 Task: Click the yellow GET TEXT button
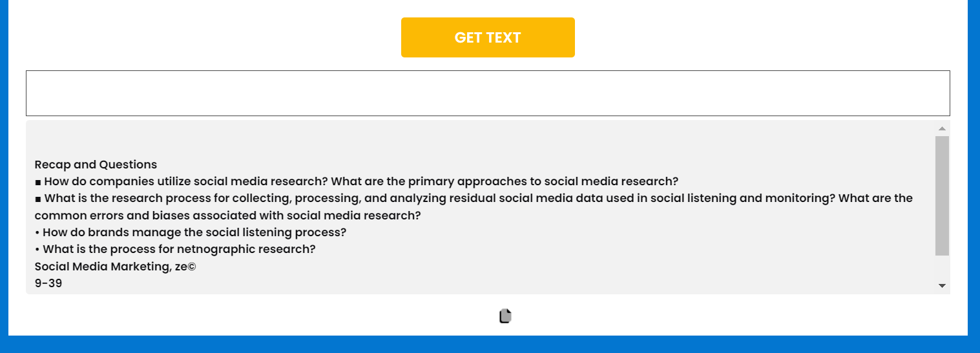(488, 37)
